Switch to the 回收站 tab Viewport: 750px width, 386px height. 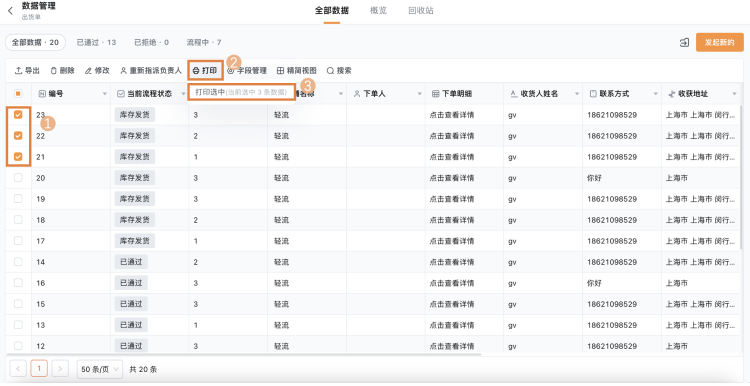421,11
